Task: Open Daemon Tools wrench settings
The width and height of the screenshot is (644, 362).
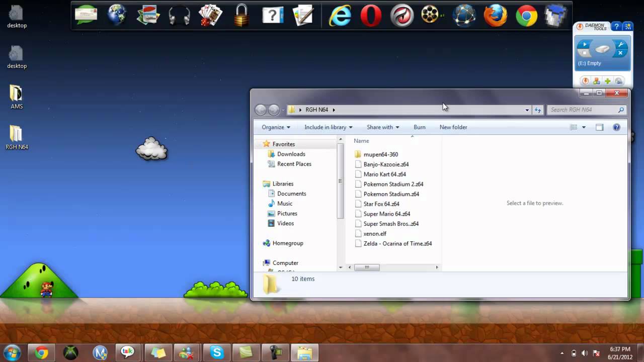Action: pos(620,44)
